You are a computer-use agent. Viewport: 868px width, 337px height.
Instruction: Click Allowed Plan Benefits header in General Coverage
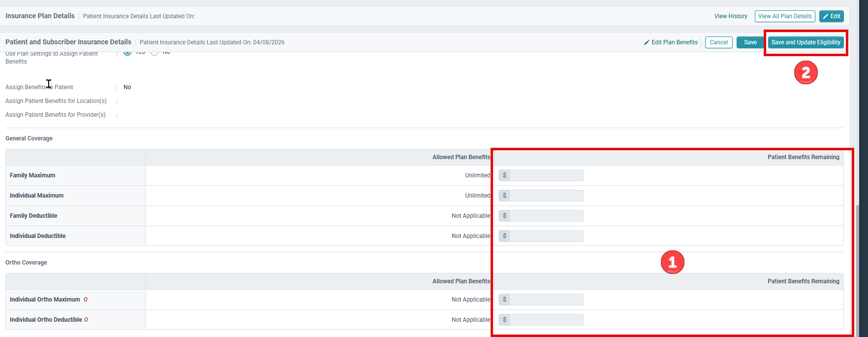(x=461, y=157)
